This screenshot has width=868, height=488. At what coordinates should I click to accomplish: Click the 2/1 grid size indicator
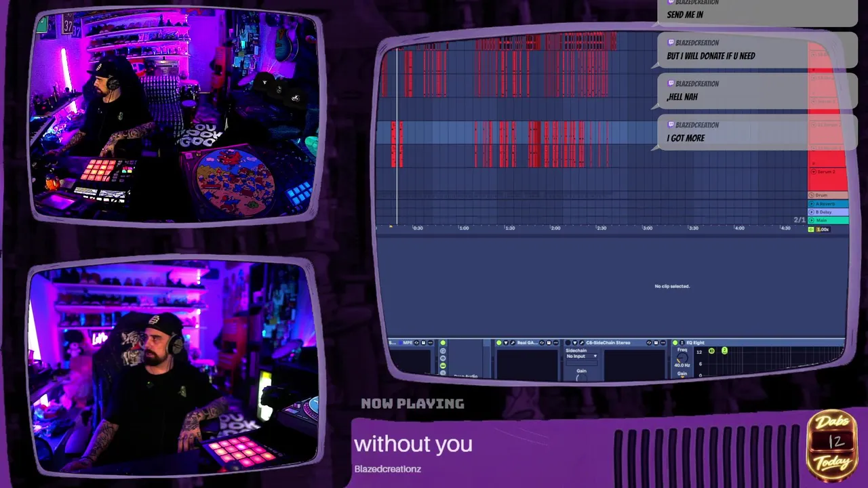click(800, 220)
